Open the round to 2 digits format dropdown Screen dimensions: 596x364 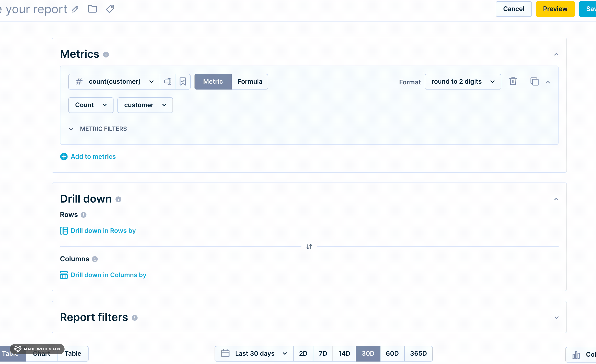[463, 81]
